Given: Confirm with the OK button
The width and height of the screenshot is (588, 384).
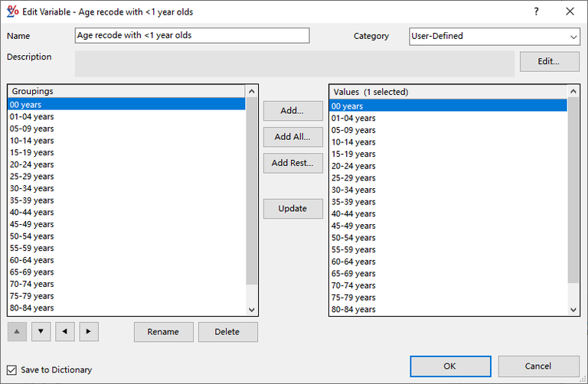Looking at the screenshot, I should coord(449,366).
